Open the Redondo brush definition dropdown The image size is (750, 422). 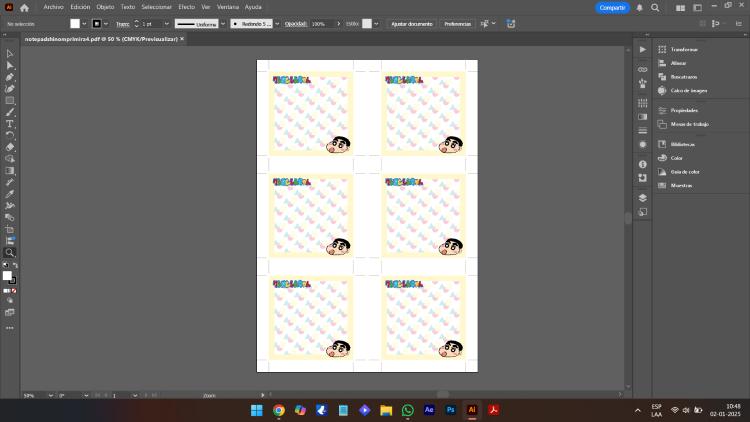(277, 24)
